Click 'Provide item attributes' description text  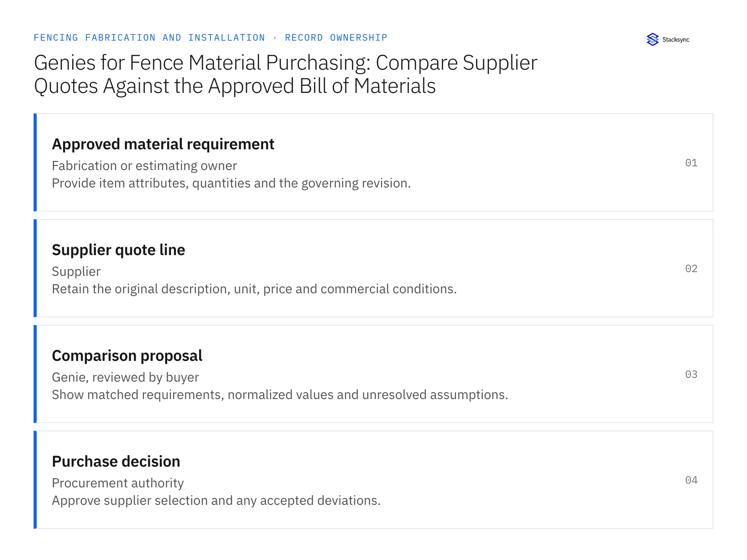click(x=231, y=183)
